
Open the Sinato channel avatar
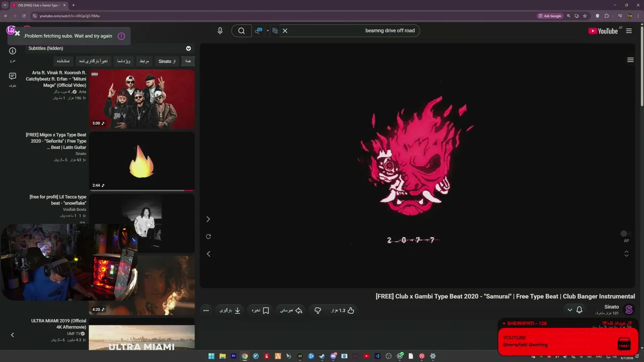[629, 310]
